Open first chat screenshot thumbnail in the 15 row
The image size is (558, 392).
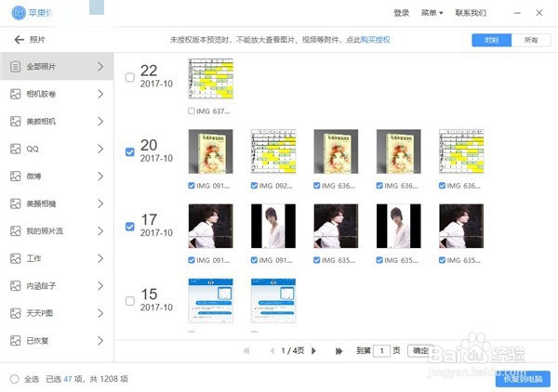(x=211, y=301)
